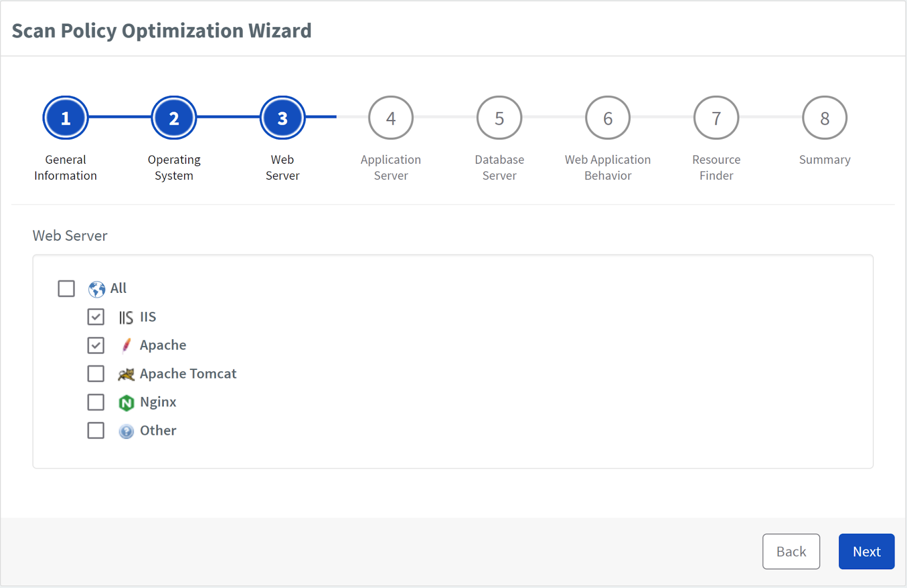Click the Apache Tomcat label
Viewport: 907px width, 588px height.
(x=188, y=374)
